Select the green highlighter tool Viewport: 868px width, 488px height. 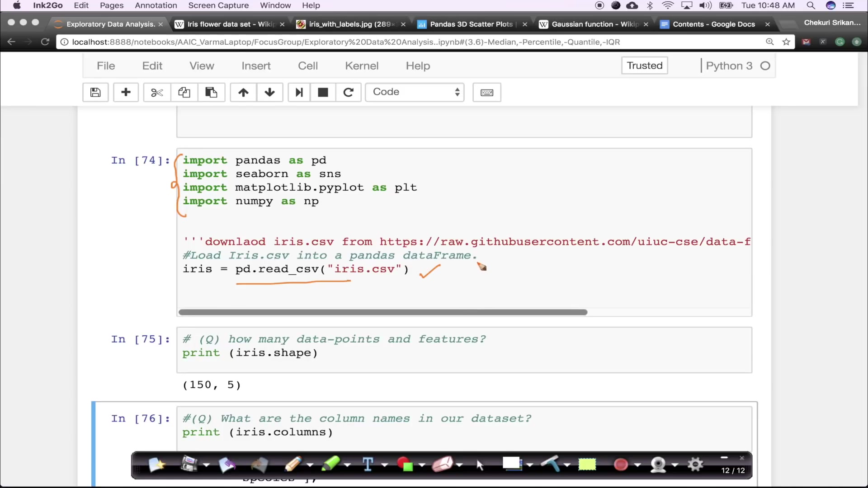click(331, 464)
